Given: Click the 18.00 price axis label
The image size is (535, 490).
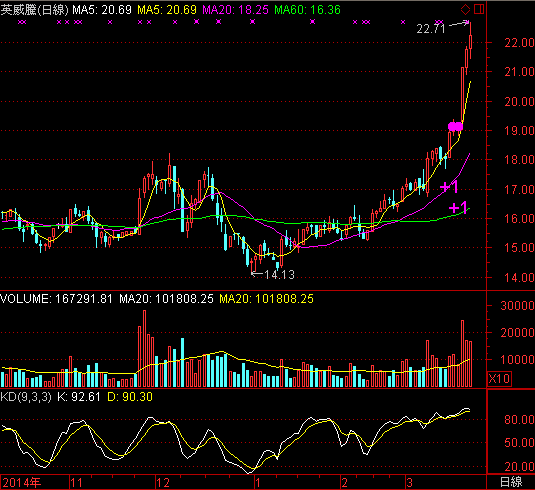Looking at the screenshot, I should click(519, 160).
